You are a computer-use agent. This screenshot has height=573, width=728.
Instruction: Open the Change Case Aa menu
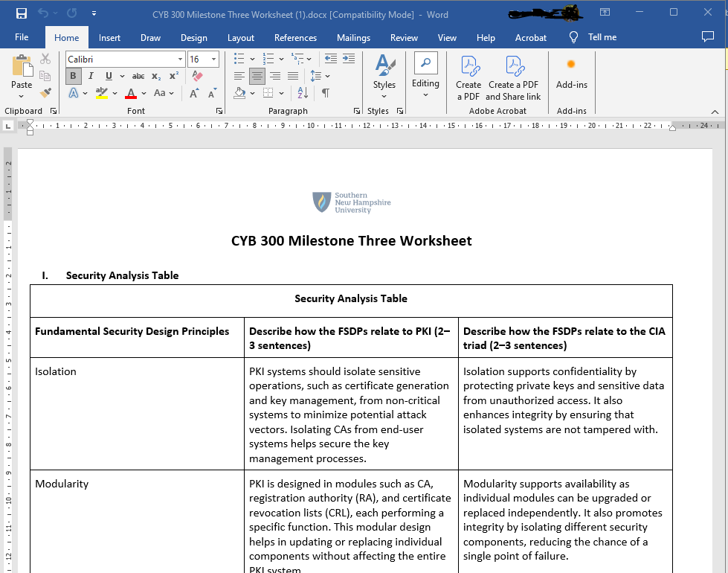(x=164, y=93)
